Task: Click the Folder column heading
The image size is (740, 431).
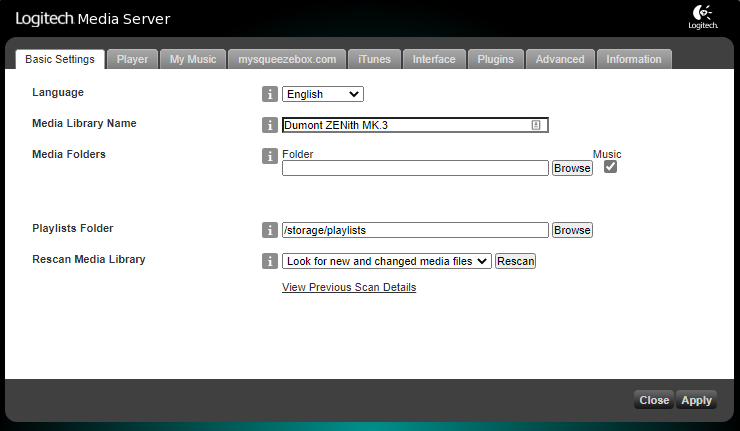Action: (298, 154)
